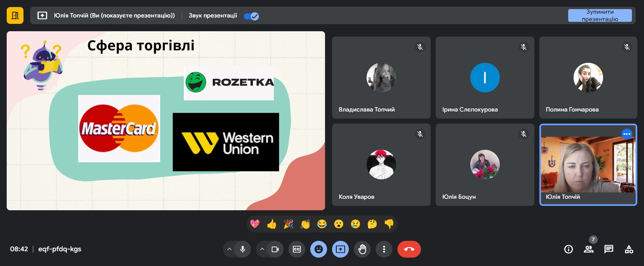Image resolution: width=644 pixels, height=266 pixels.
Task: Raise your hand in the meeting
Action: [362, 249]
